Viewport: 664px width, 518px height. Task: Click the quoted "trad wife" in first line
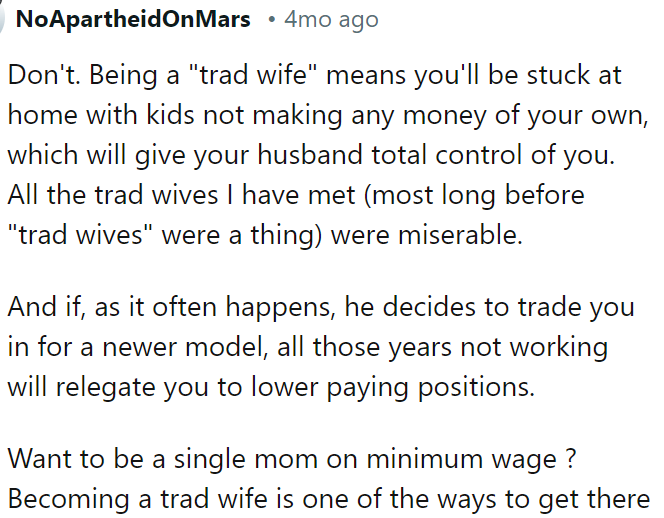[252, 75]
